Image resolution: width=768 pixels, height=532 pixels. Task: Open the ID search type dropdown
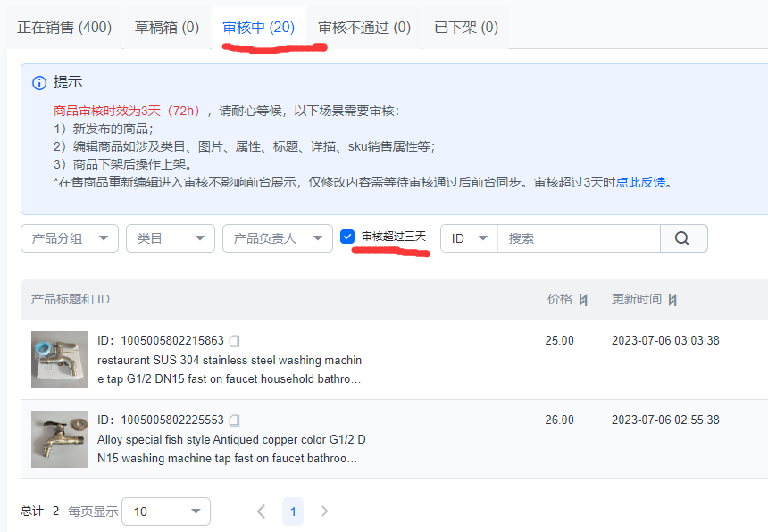tap(468, 238)
